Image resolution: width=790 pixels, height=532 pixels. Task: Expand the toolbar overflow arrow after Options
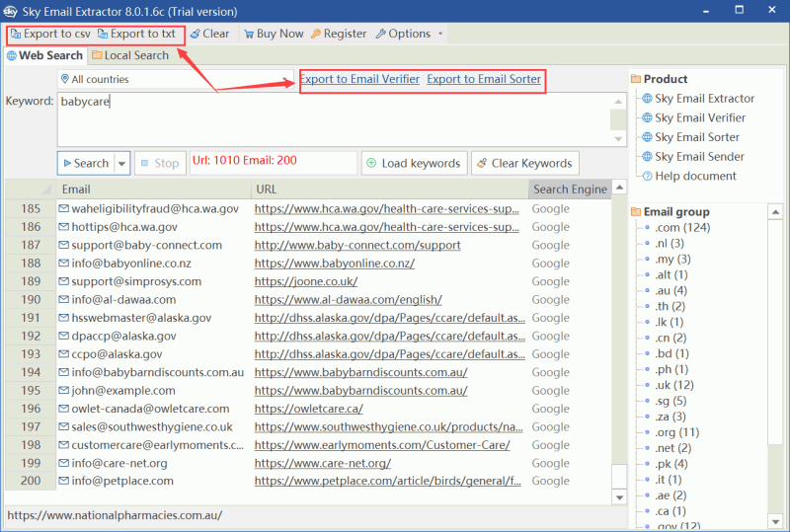[x=440, y=34]
